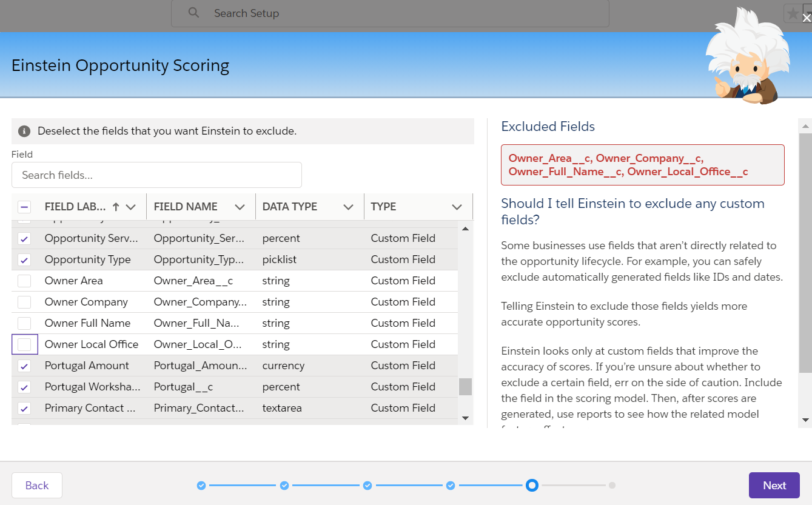812x505 pixels.
Task: Click Custom Field in the Owner Company row
Action: pos(403,302)
